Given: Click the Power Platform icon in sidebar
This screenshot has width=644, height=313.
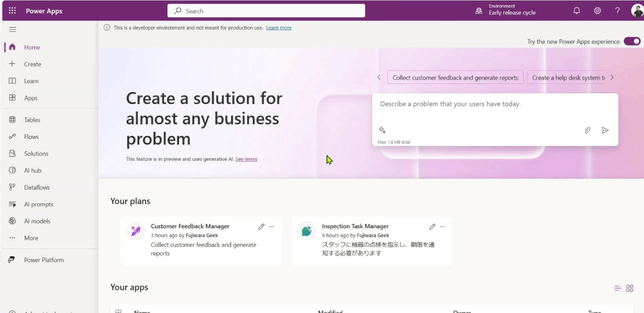Looking at the screenshot, I should pos(11,260).
